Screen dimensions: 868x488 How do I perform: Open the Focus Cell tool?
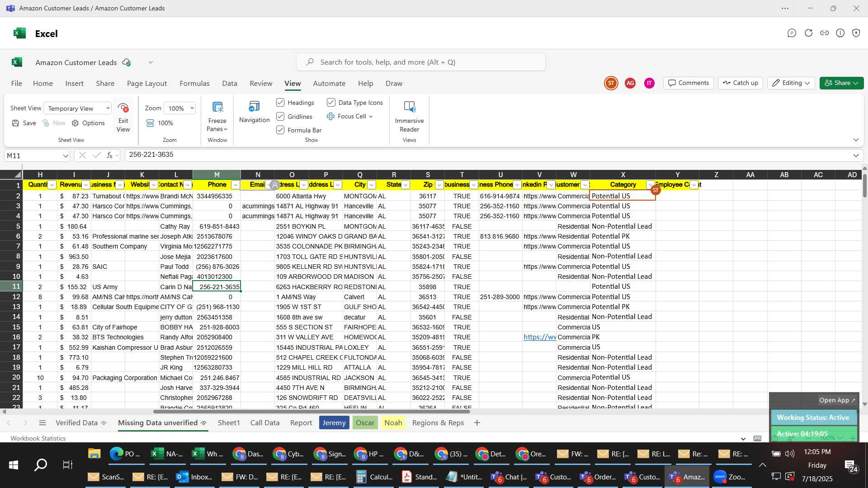coord(349,116)
